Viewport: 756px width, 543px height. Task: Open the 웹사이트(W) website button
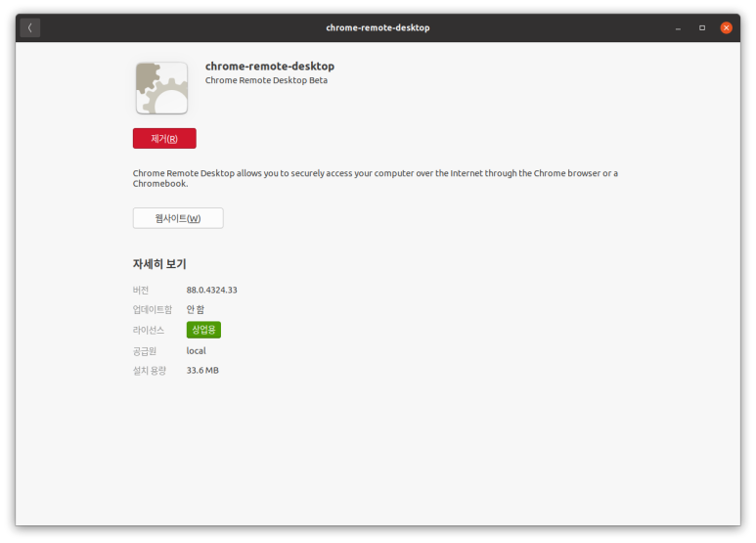(x=178, y=218)
